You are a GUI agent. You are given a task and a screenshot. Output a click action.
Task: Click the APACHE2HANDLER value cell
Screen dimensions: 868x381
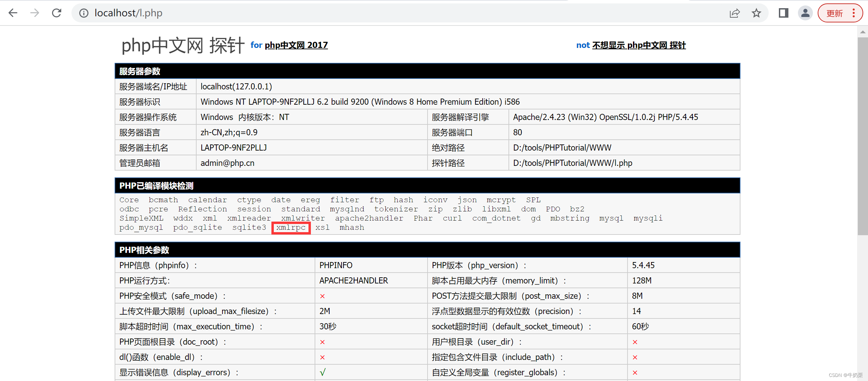click(x=353, y=280)
